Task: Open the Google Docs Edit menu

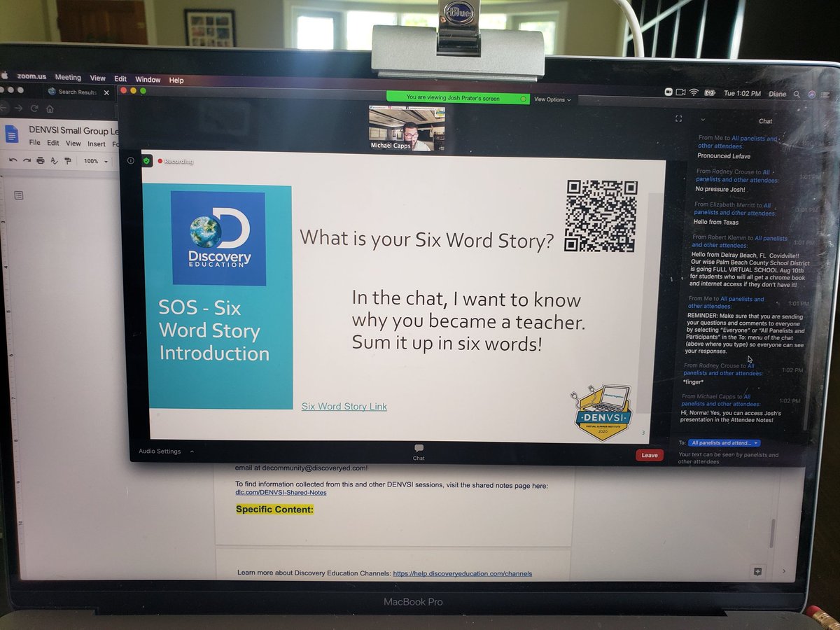Action: 53,143
